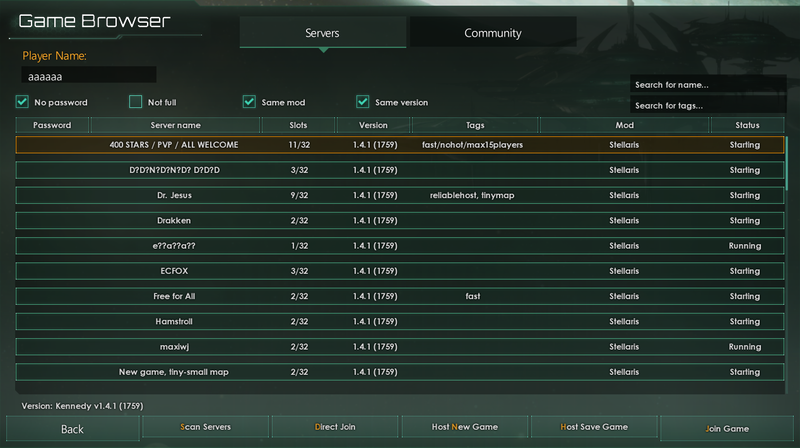Click Running status of maxiwj row
Image resolution: width=800 pixels, height=448 pixels.
point(745,347)
